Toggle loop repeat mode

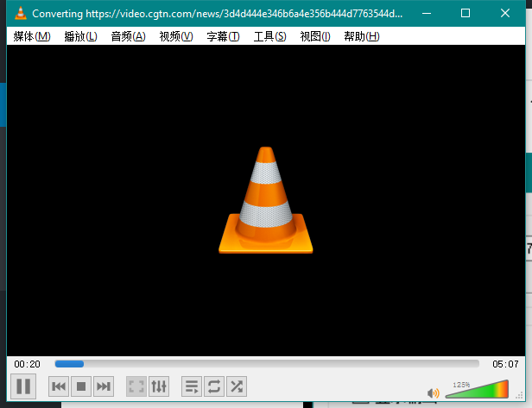pos(214,386)
